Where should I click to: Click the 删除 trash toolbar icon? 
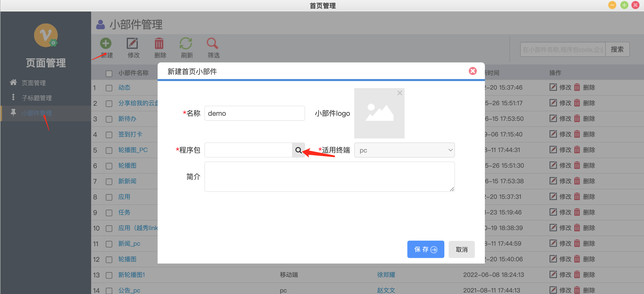[x=159, y=44]
